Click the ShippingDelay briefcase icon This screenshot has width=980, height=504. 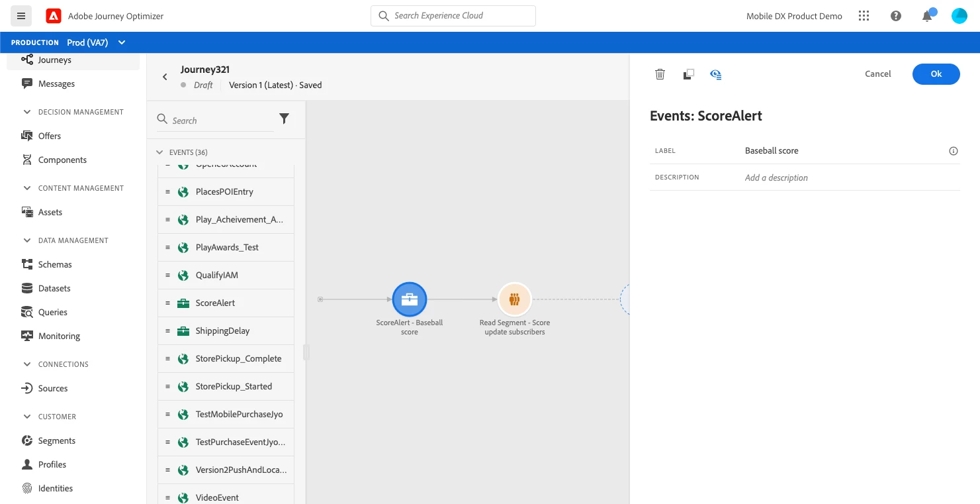183,331
